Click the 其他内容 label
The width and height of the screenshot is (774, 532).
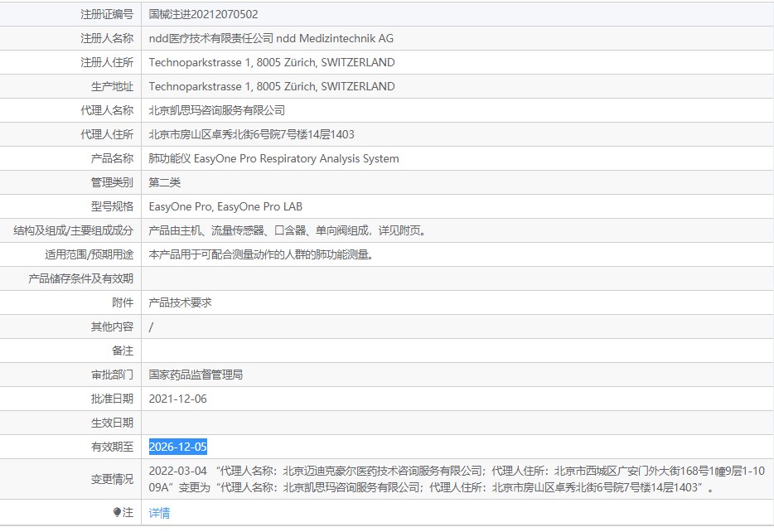pyautogui.click(x=112, y=326)
